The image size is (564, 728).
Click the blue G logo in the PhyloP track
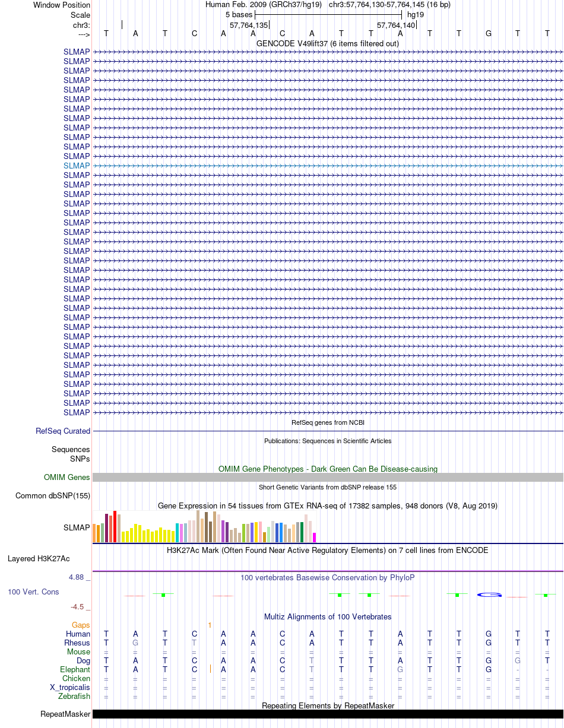pyautogui.click(x=489, y=595)
